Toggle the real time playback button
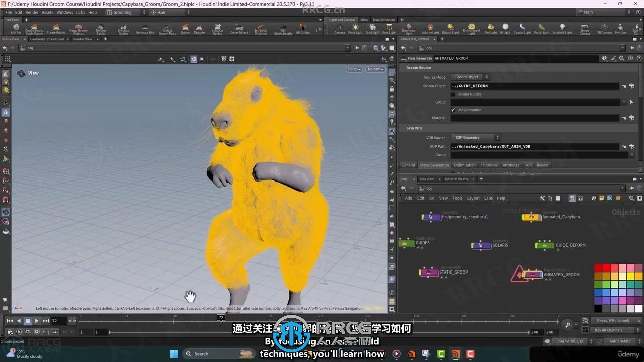Screen dimensions: 644x362 37,332
